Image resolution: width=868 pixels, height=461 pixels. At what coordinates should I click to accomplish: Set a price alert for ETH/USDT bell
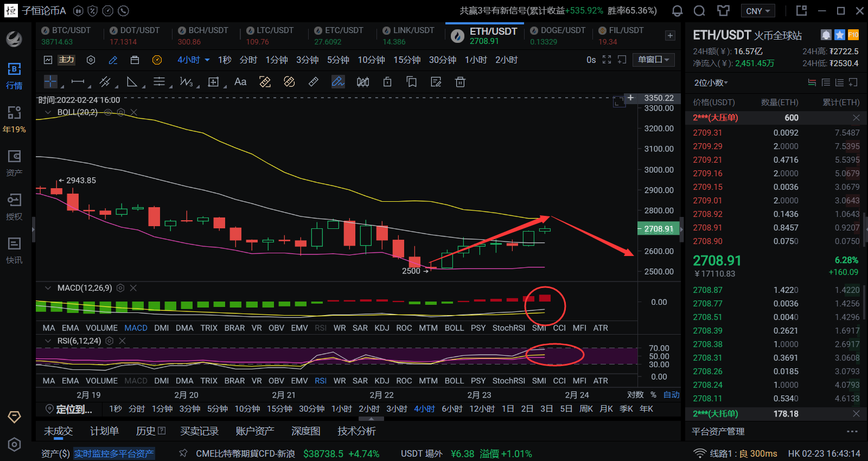[826, 35]
